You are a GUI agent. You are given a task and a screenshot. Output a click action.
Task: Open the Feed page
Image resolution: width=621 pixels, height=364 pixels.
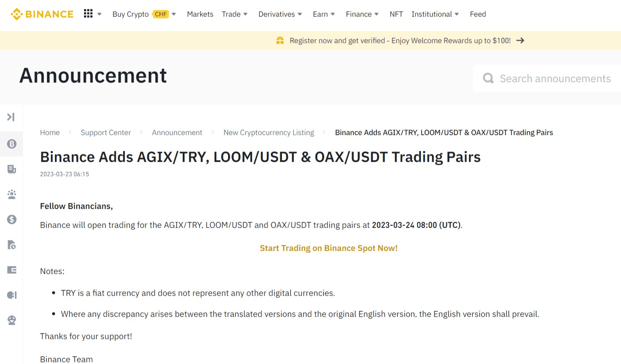pos(478,14)
